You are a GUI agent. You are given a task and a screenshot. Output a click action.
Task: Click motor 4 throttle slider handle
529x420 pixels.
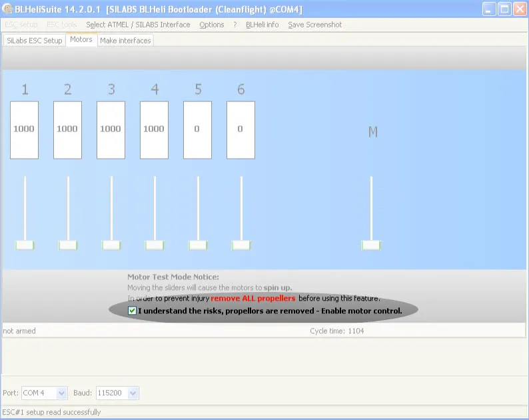(155, 245)
